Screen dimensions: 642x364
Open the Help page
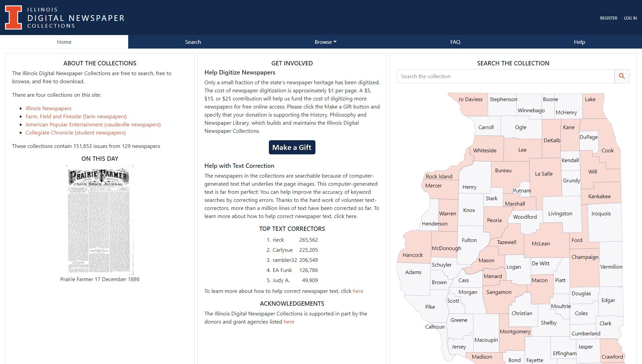click(x=579, y=42)
